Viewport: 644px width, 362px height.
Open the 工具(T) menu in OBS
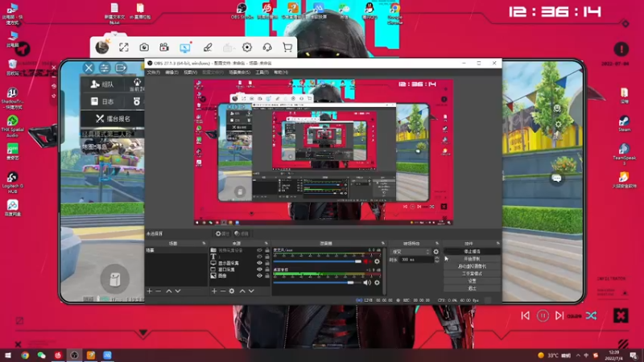(262, 72)
